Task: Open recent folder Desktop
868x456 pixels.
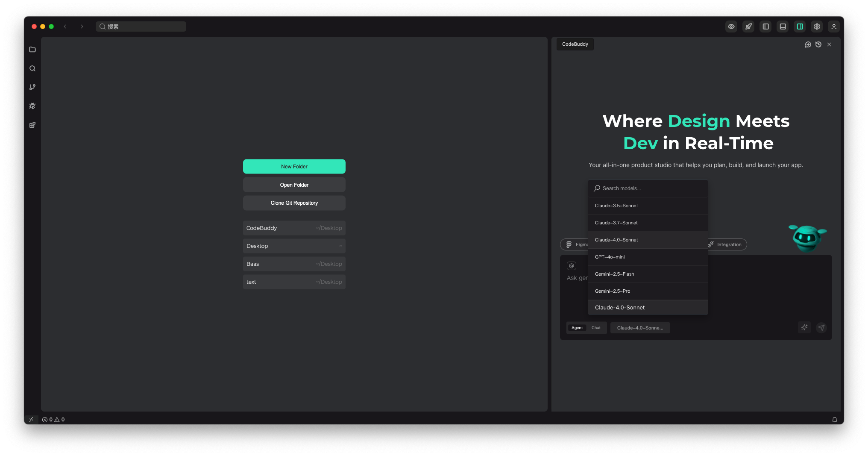Action: (294, 246)
